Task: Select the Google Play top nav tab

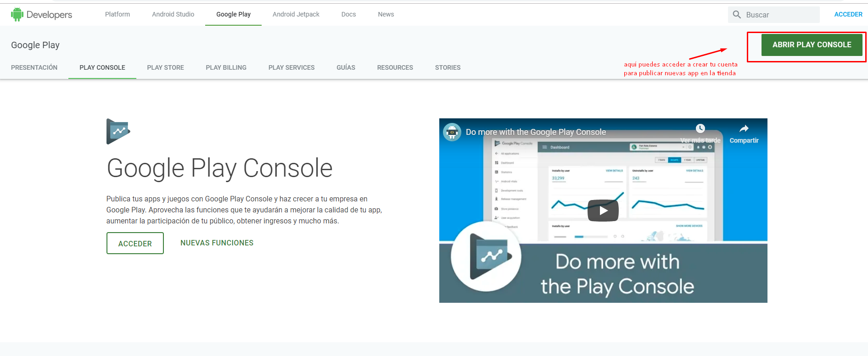Action: click(233, 14)
